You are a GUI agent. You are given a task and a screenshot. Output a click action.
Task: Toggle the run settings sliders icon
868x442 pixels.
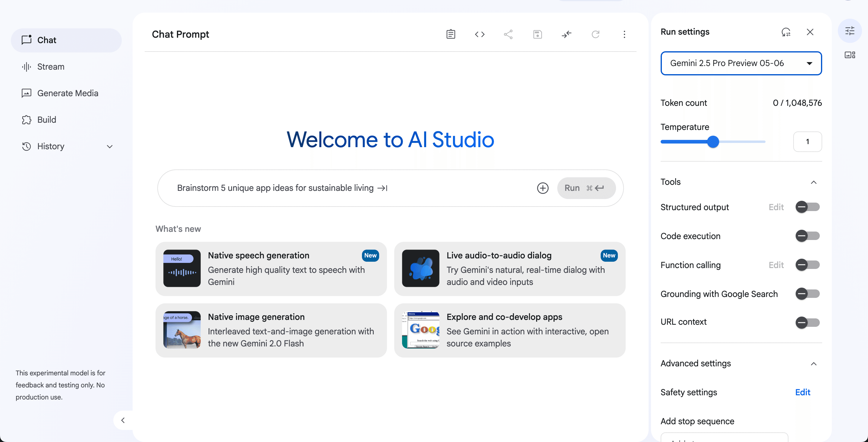850,31
